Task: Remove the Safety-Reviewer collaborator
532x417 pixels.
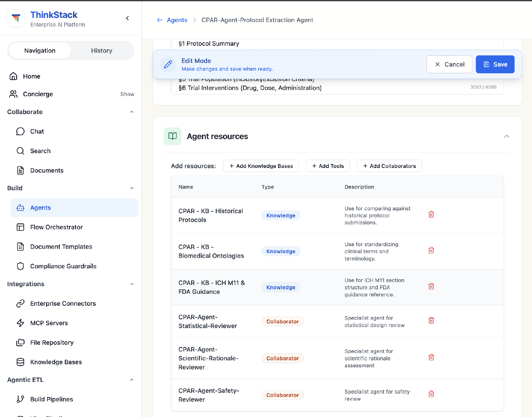Action: (x=431, y=394)
